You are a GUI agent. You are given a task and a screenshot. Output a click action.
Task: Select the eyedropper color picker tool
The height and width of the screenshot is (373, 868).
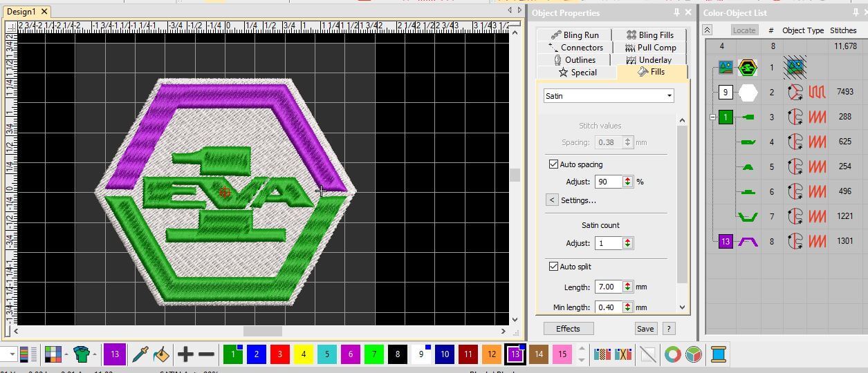point(140,354)
